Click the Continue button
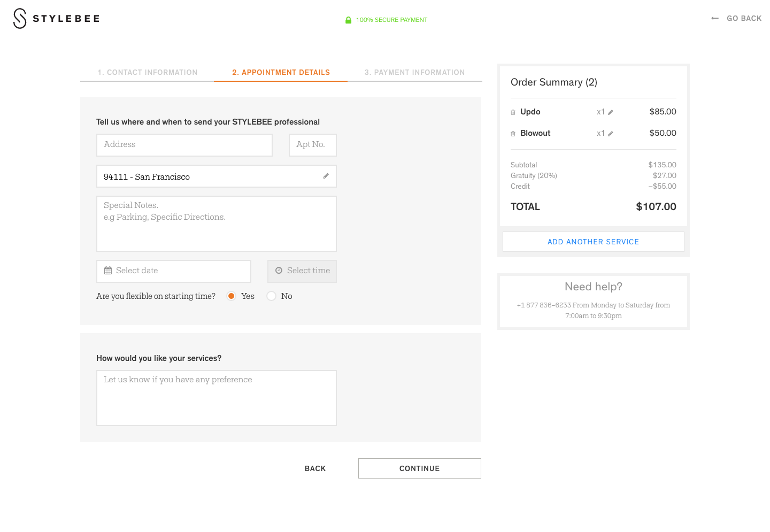Image resolution: width=770 pixels, height=532 pixels. tap(420, 468)
